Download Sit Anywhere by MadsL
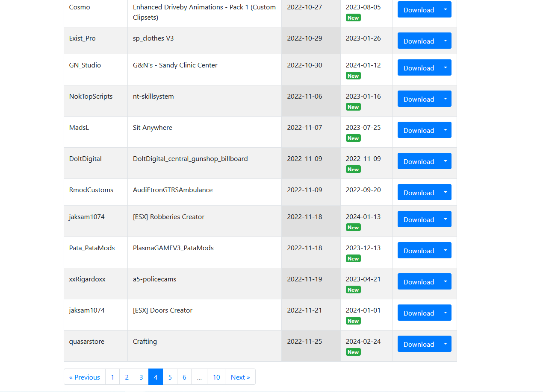This screenshot has height=392, width=543. (x=418, y=130)
